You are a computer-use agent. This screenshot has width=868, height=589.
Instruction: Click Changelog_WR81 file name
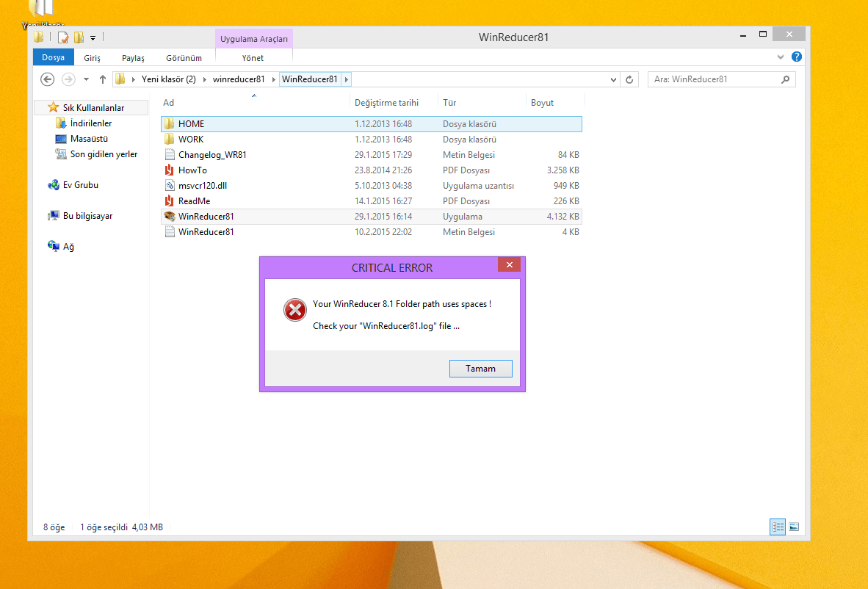click(x=212, y=155)
